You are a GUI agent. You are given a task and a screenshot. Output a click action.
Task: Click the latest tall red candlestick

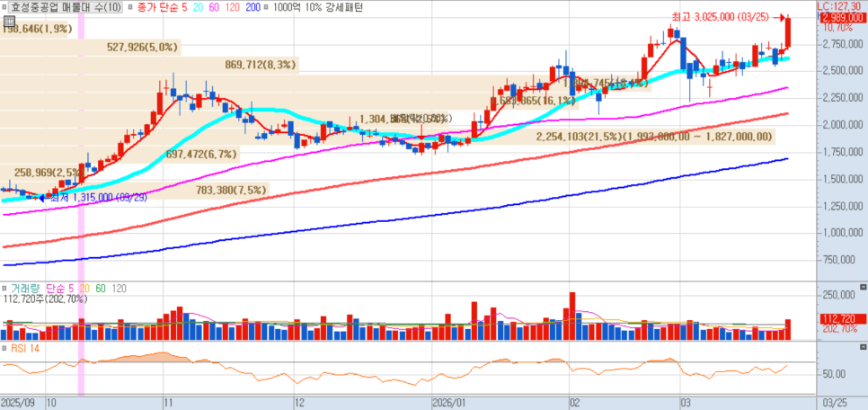(x=788, y=32)
